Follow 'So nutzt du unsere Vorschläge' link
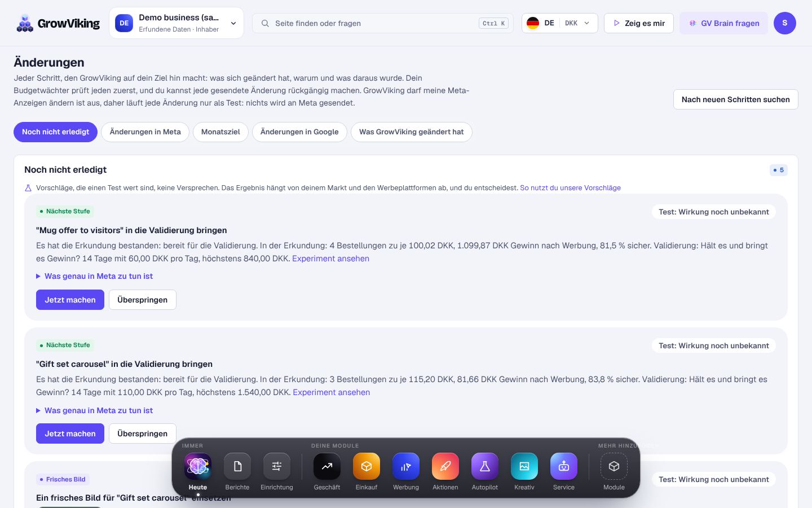The height and width of the screenshot is (508, 812). click(570, 188)
